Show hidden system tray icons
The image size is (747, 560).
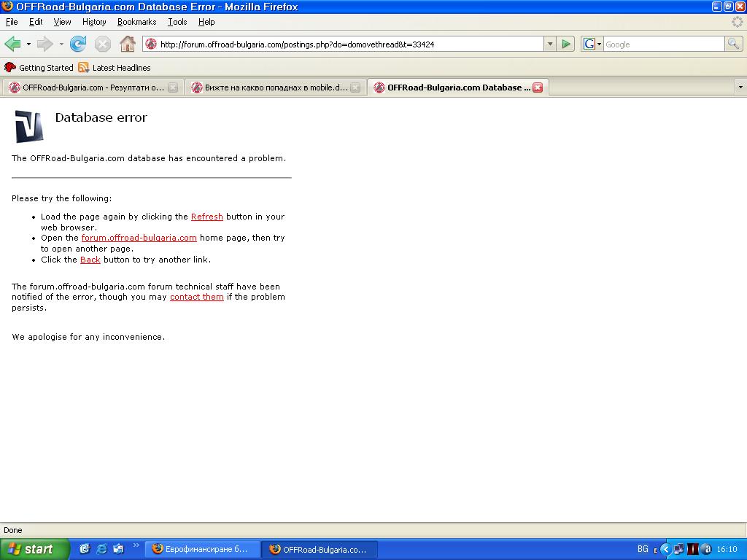click(x=665, y=550)
